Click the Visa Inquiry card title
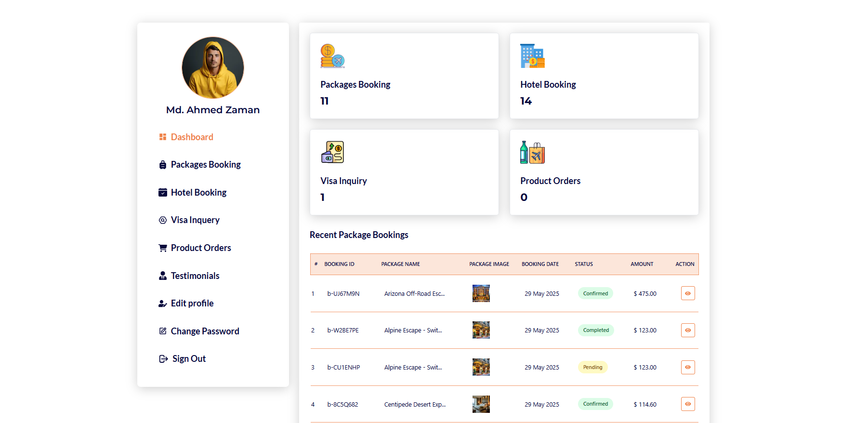 (343, 181)
